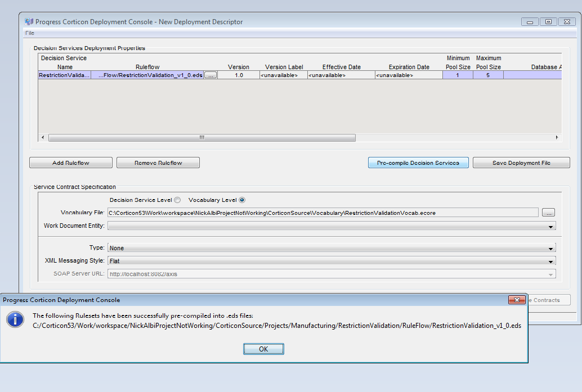The image size is (582, 392).
Task: Click the Version Label column header
Action: pyautogui.click(x=284, y=67)
